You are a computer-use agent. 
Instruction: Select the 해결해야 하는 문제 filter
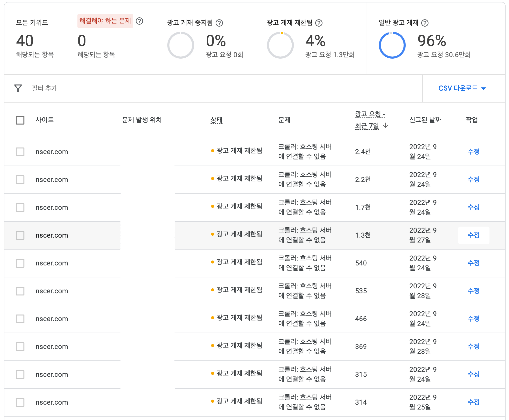105,21
